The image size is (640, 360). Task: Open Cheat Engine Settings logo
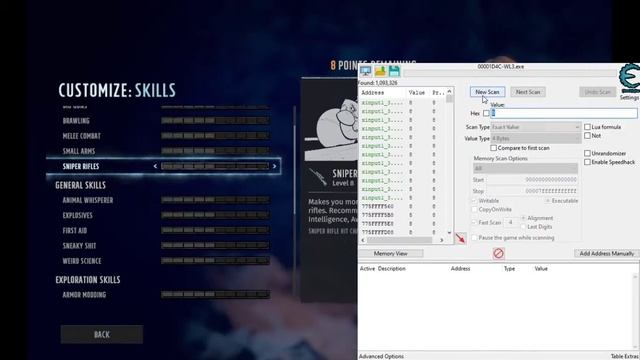coord(630,79)
